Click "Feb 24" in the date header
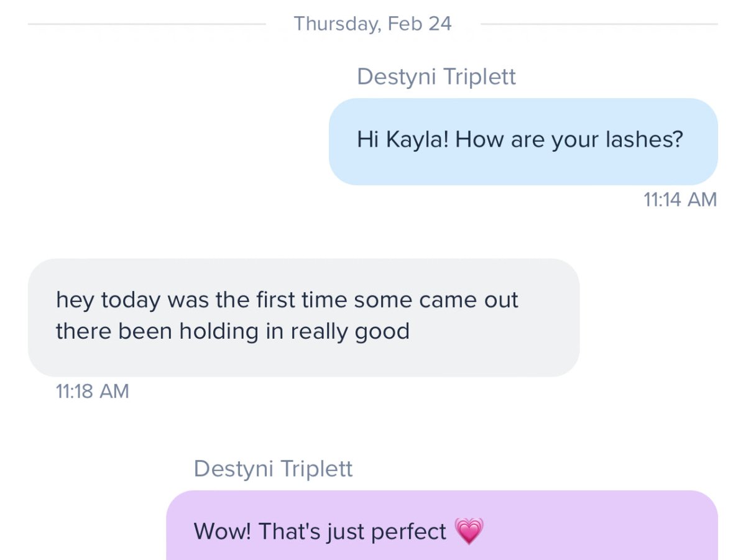This screenshot has width=746, height=560. click(x=420, y=24)
